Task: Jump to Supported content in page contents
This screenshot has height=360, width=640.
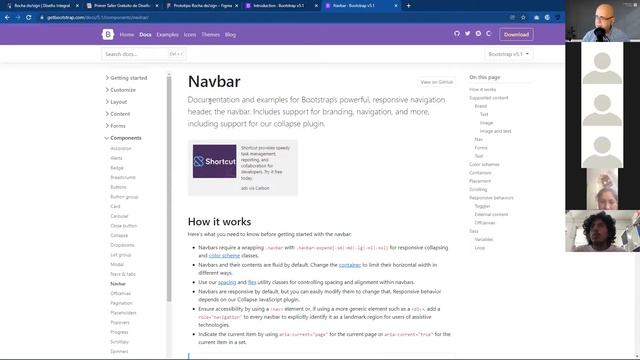Action: pyautogui.click(x=489, y=98)
